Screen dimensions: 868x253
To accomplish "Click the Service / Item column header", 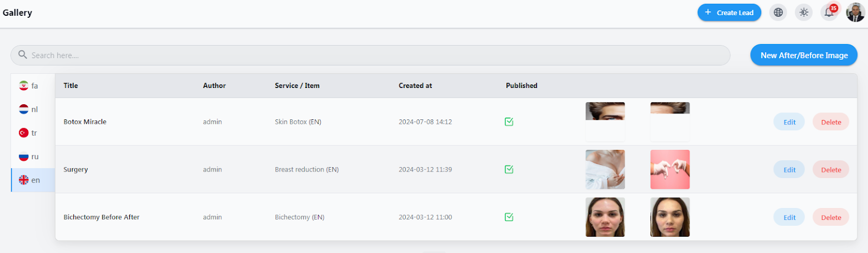I will tap(297, 86).
